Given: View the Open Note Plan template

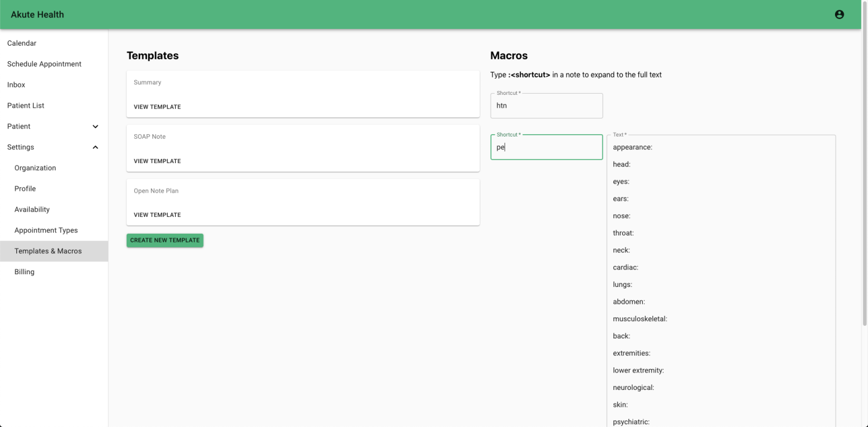Looking at the screenshot, I should [x=157, y=215].
